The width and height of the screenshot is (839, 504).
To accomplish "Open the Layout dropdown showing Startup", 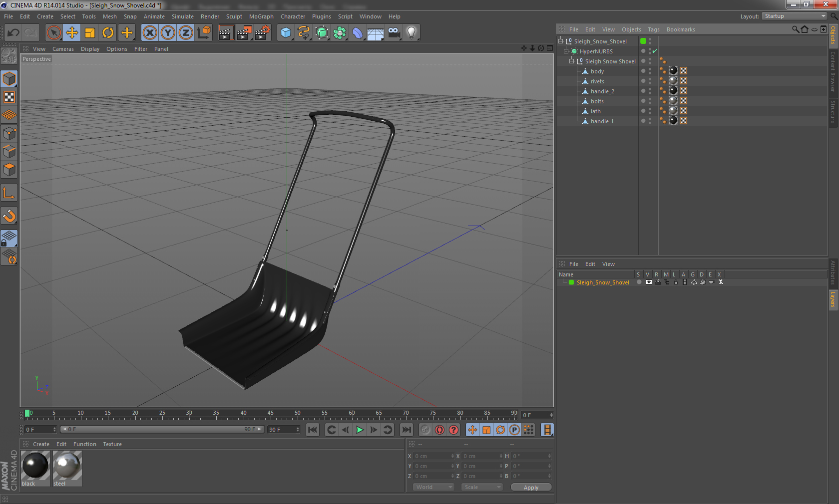I will coord(795,16).
